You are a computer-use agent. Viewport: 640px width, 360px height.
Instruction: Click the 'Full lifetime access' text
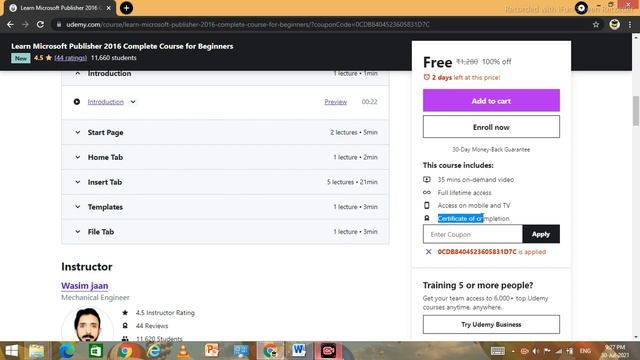[x=464, y=193]
